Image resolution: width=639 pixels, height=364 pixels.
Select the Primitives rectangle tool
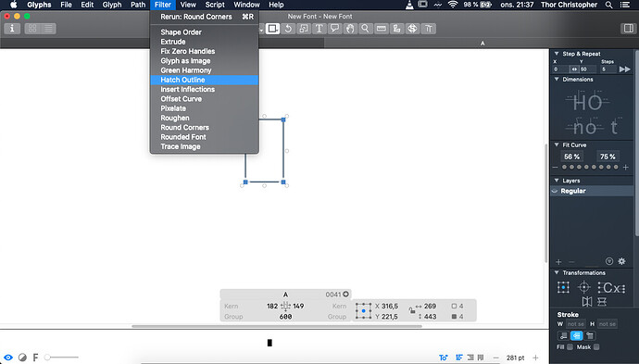[272, 29]
